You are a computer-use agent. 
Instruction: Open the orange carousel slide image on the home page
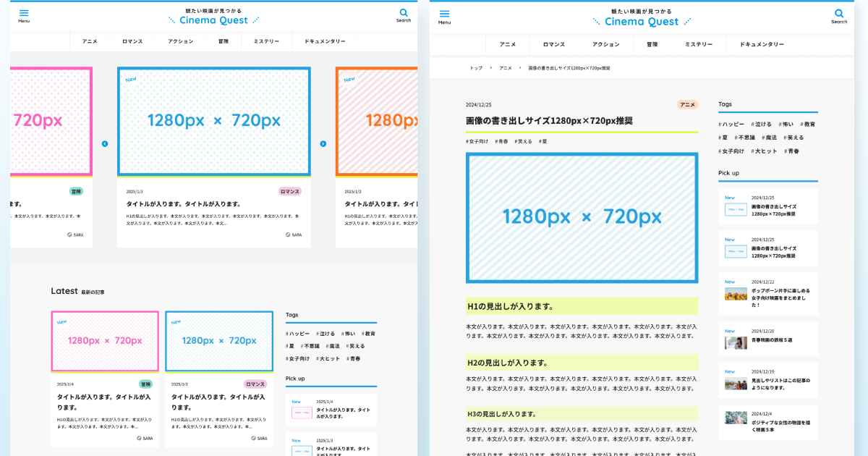[377, 122]
